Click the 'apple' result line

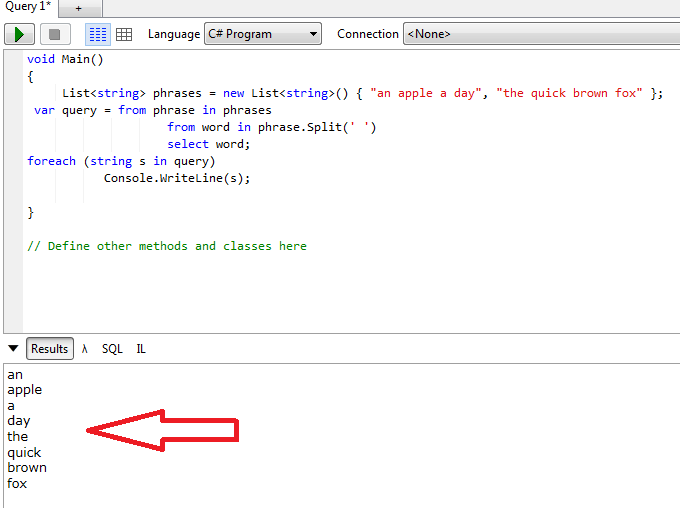click(25, 390)
